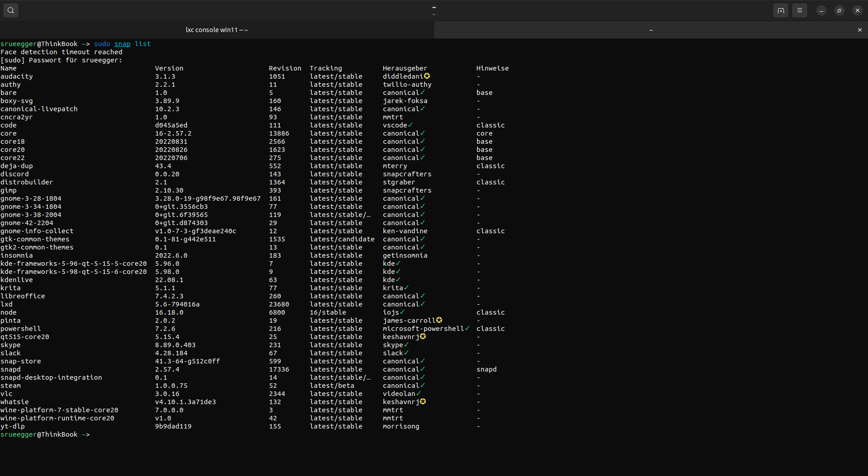The height and width of the screenshot is (476, 868).
Task: Click the 'discord' entry
Action: 14,174
